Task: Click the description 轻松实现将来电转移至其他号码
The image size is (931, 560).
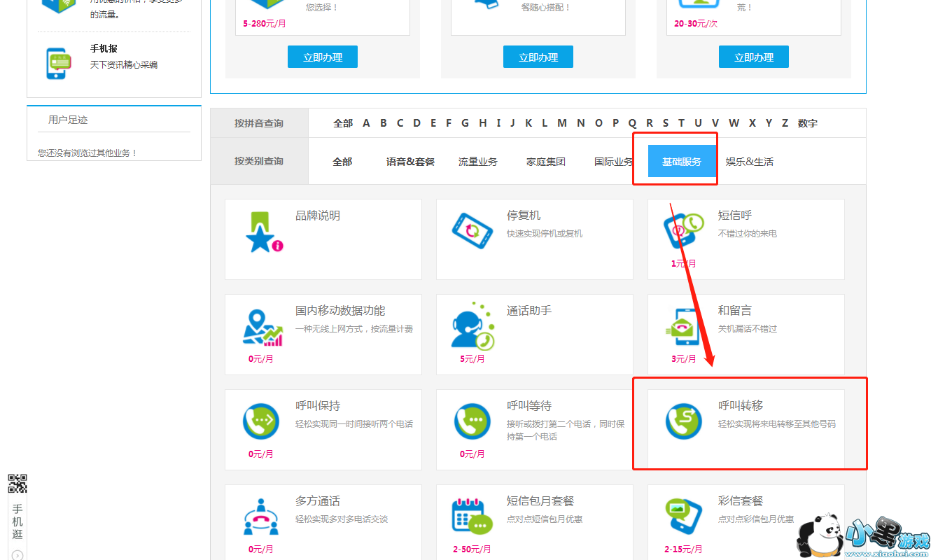Action: 777,424
